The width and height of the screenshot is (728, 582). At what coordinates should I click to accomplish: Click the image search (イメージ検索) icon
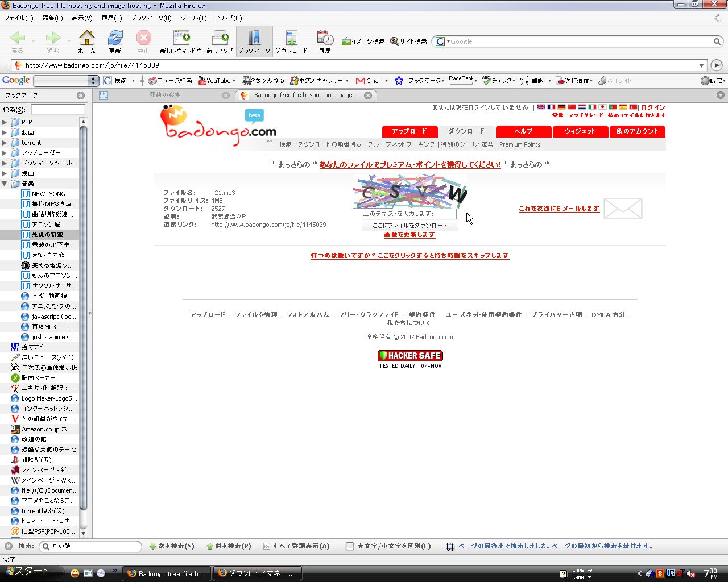[363, 41]
